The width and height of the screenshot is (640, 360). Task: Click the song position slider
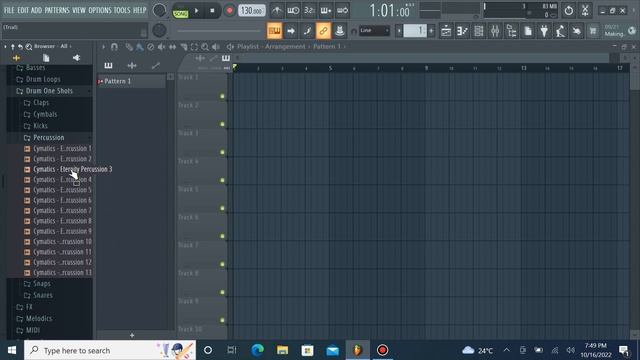pos(219,31)
